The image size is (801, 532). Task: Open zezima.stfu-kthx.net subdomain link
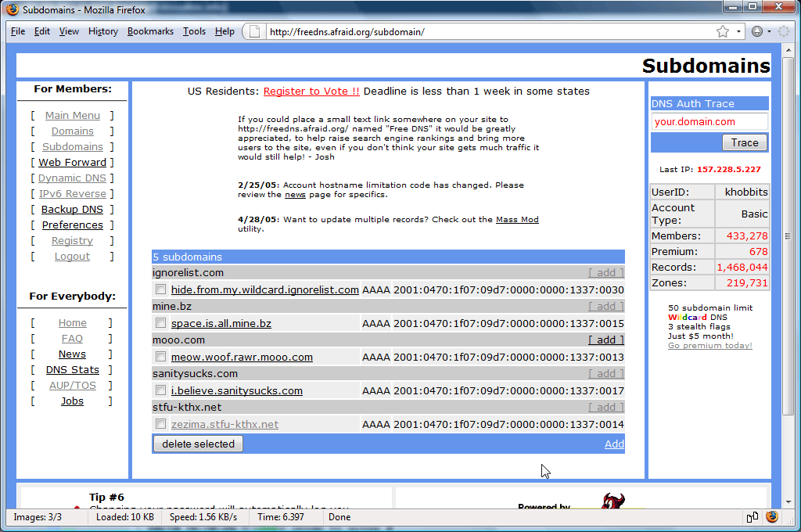point(224,425)
